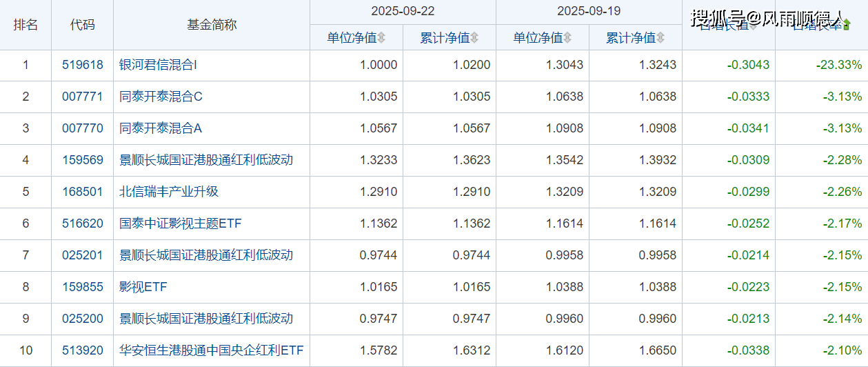Image resolution: width=868 pixels, height=367 pixels.
Task: Open 景顺长城国证港股通红利低波动 name in row 025200
Action: click(206, 319)
